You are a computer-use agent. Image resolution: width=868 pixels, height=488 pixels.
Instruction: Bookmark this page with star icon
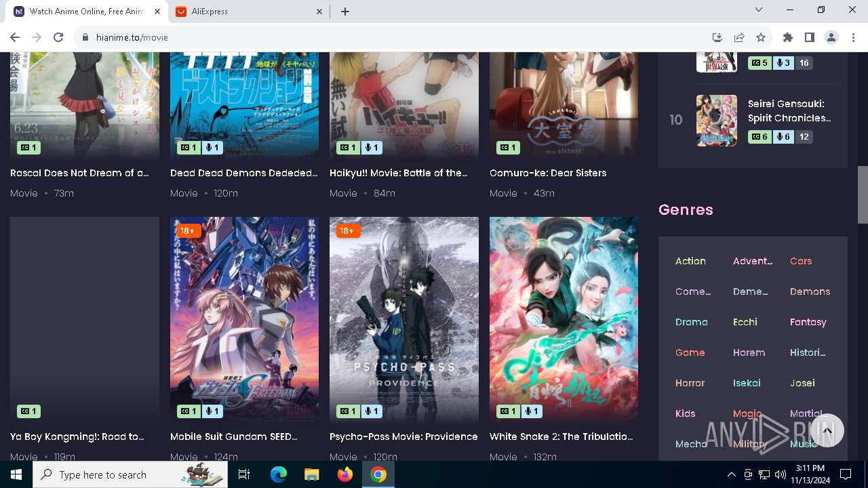click(761, 37)
